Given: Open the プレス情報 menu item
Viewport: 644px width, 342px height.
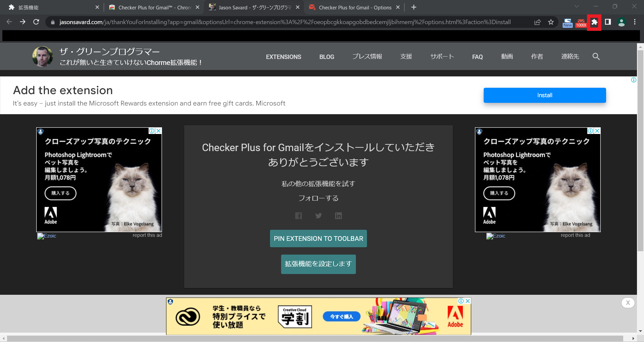Looking at the screenshot, I should (367, 57).
